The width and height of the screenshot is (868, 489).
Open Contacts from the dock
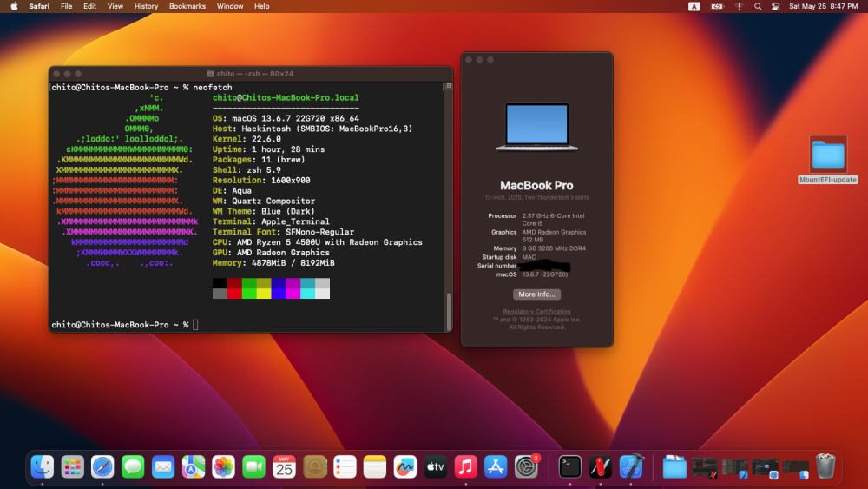click(x=314, y=466)
